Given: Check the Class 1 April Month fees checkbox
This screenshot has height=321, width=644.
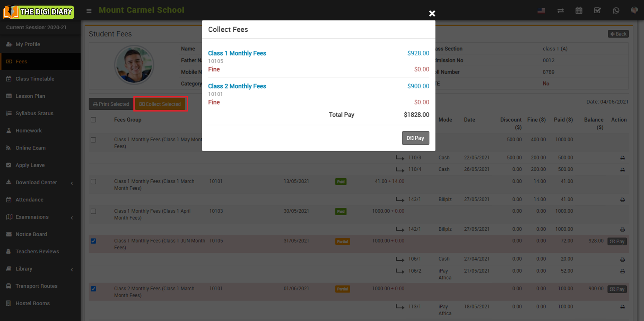Looking at the screenshot, I should pos(93,211).
